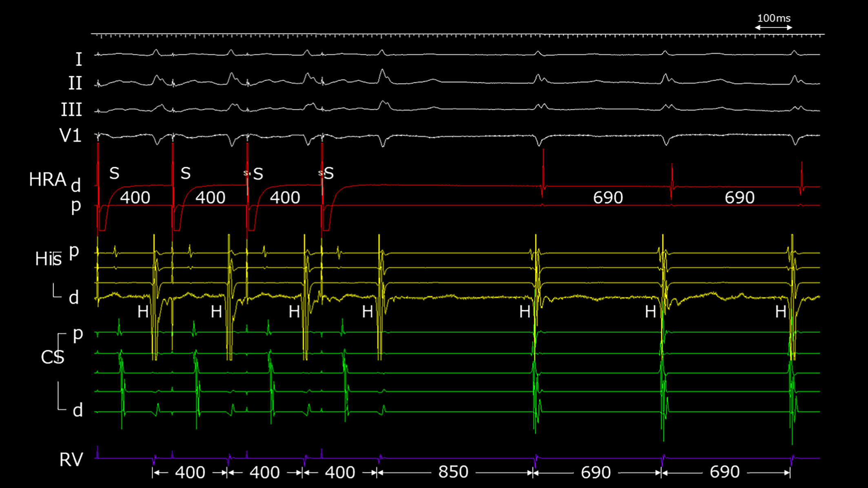
Task: Click the p label beneath HRA d
Action: coord(76,207)
